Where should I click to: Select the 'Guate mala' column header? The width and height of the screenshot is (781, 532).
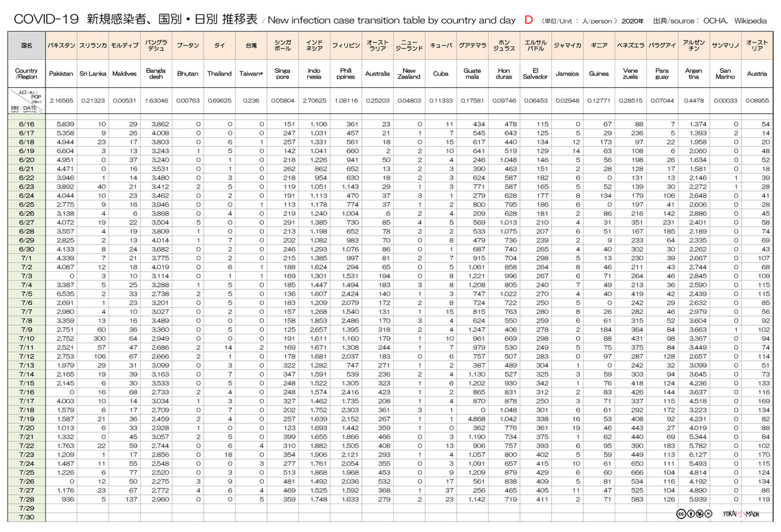472,73
